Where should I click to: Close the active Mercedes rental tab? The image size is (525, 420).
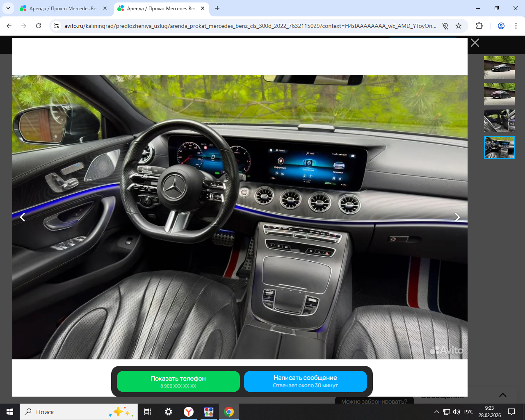click(x=203, y=8)
